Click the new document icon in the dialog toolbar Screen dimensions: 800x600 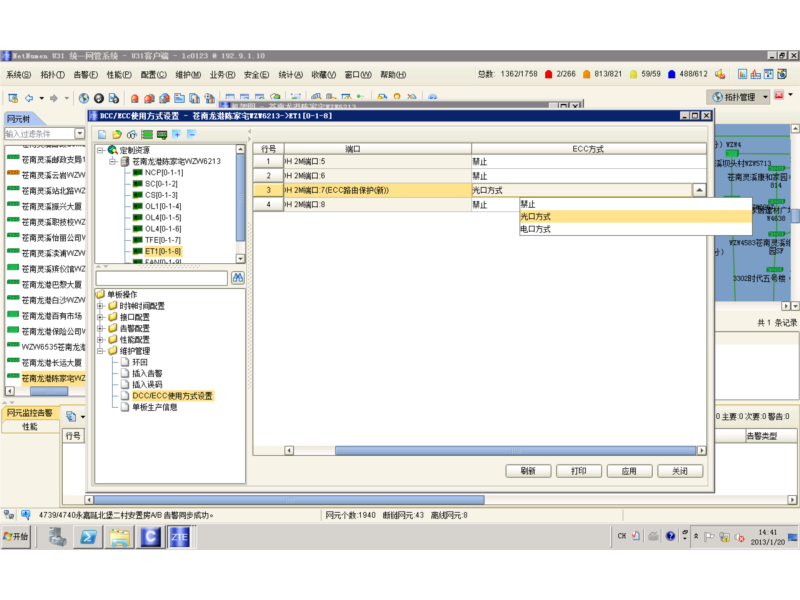103,134
